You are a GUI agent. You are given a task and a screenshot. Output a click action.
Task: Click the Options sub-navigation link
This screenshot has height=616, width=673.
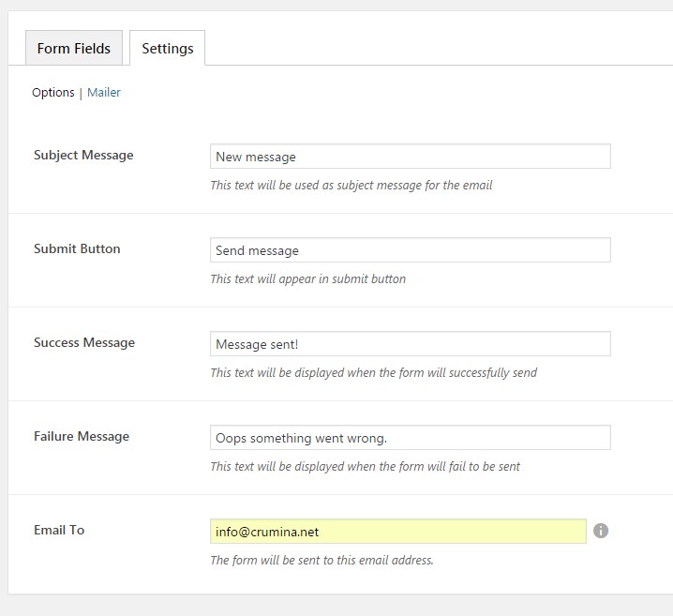tap(52, 93)
